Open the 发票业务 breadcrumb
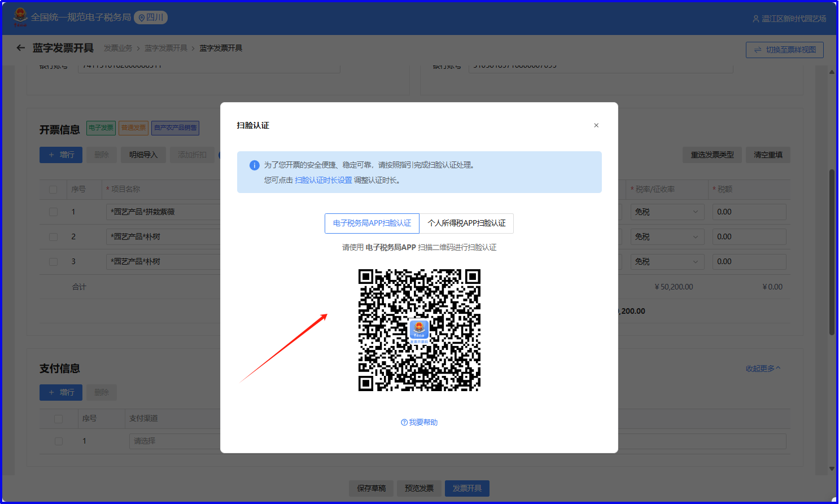Viewport: 839px width, 504px height. pyautogui.click(x=118, y=48)
